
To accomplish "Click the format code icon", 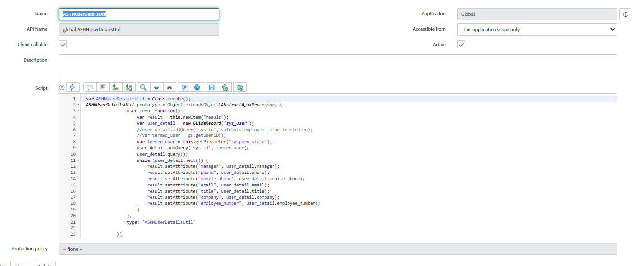I will (103, 87).
